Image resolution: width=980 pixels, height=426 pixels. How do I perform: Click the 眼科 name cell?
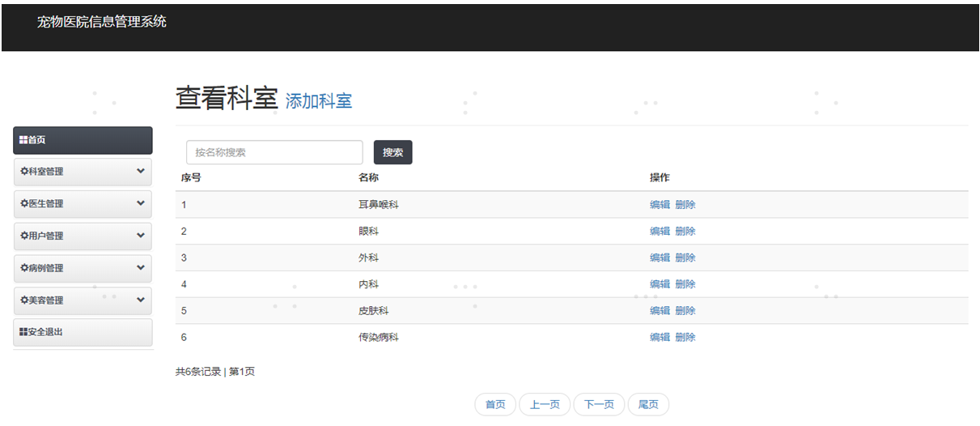pyautogui.click(x=368, y=232)
